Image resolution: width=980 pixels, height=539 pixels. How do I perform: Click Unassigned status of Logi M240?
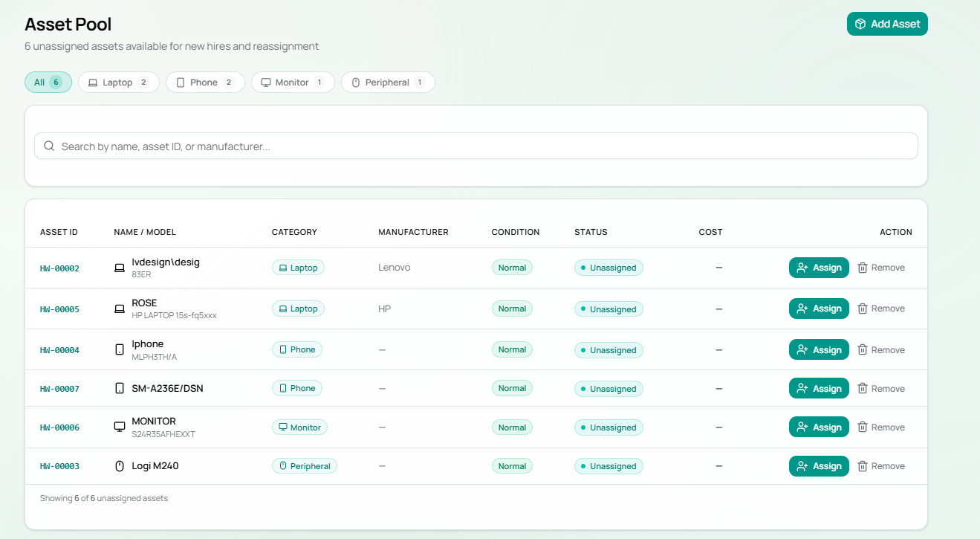609,466
